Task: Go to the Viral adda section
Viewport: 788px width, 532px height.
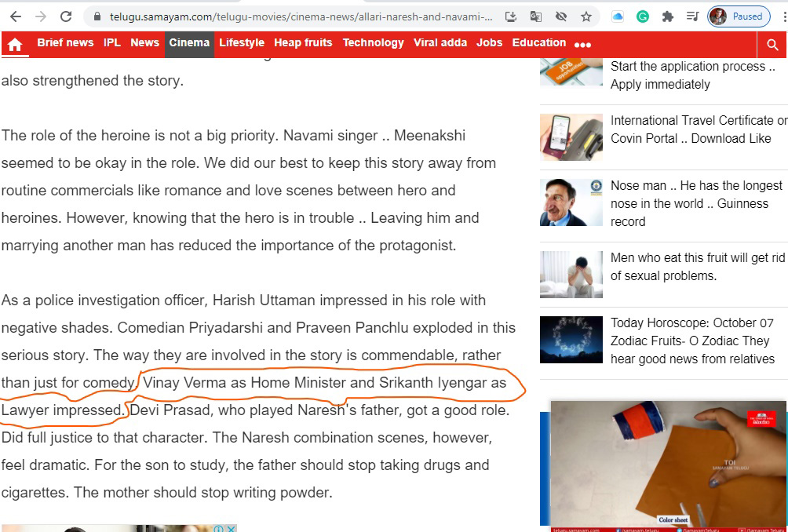Action: 440,43
